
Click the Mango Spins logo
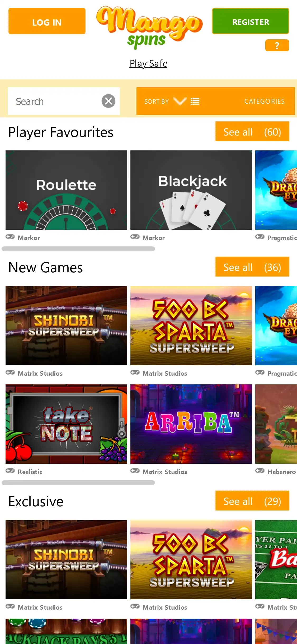click(x=149, y=27)
